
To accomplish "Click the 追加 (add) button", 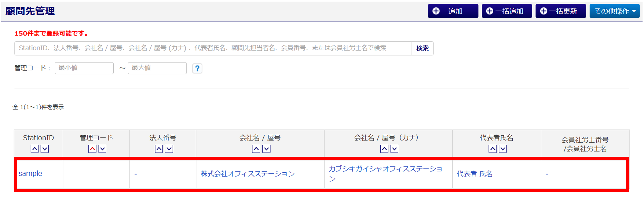I will [x=453, y=11].
